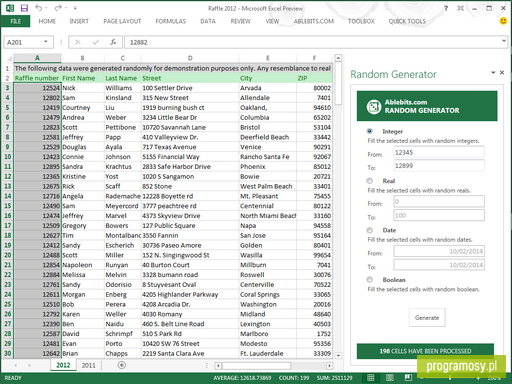Switch to Page Layout view icon
Image resolution: width=512 pixels, height=384 pixels.
(389, 378)
